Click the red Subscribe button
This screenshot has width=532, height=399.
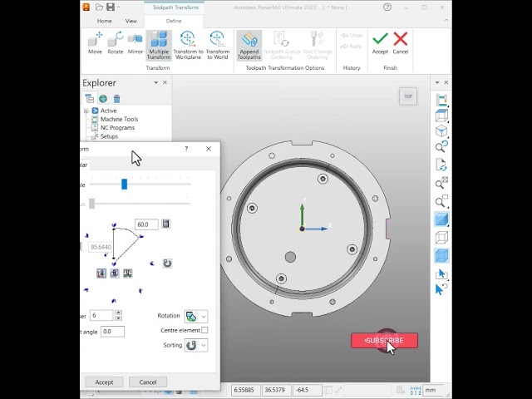point(384,340)
